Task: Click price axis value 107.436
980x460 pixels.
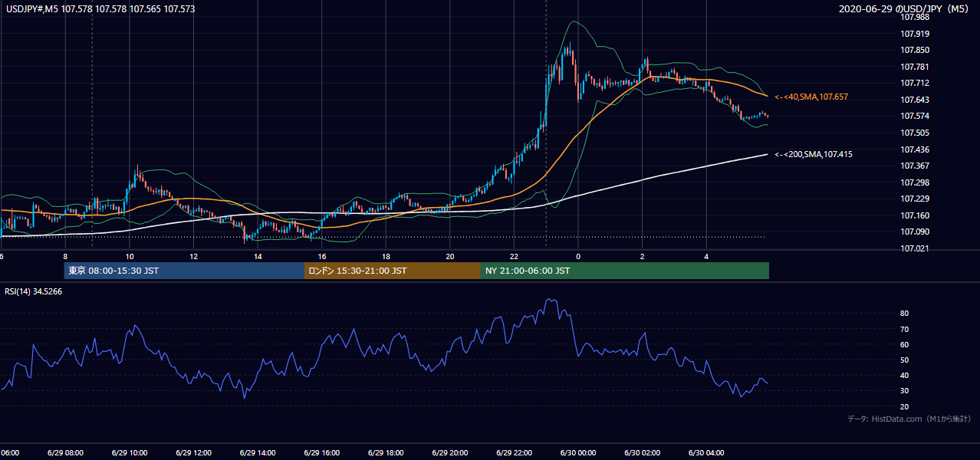Action: pos(915,149)
